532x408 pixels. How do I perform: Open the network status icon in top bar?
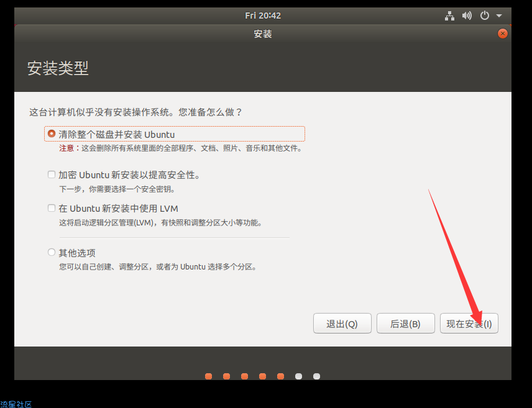tap(449, 16)
